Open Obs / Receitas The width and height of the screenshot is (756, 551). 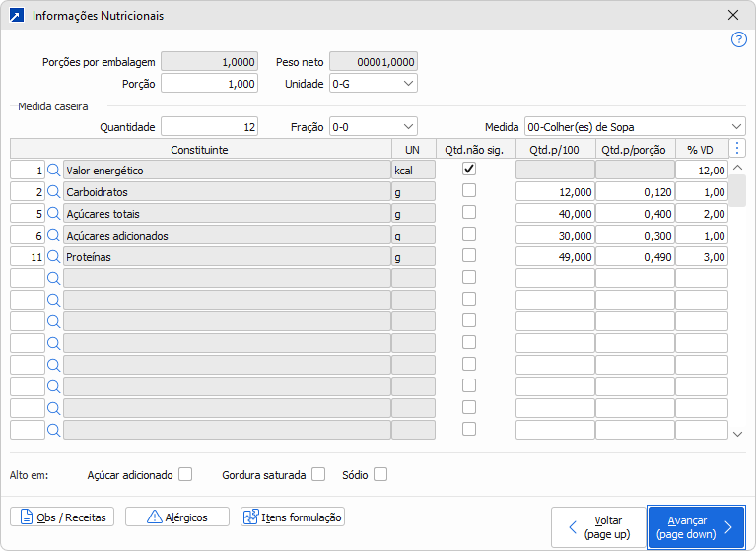pos(63,517)
